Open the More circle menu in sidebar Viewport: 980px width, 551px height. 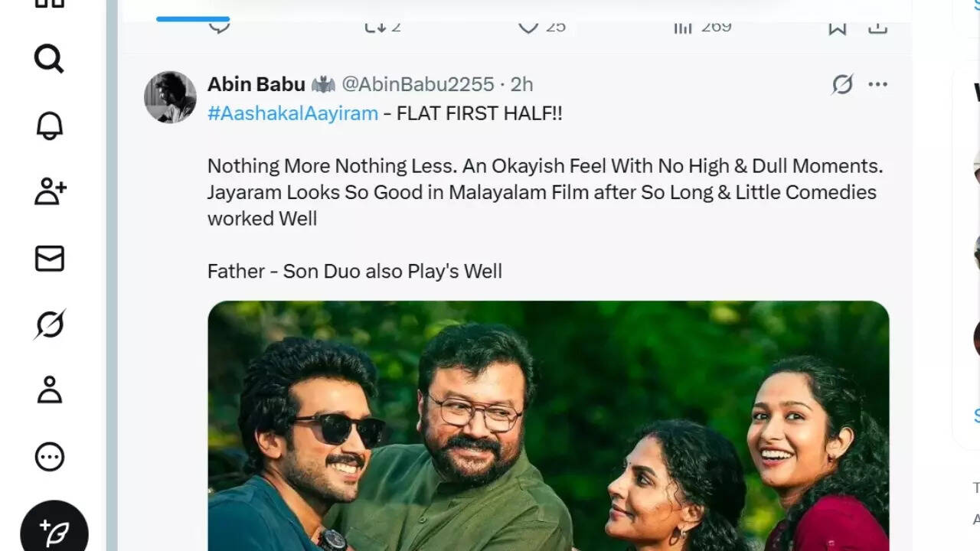click(x=49, y=457)
